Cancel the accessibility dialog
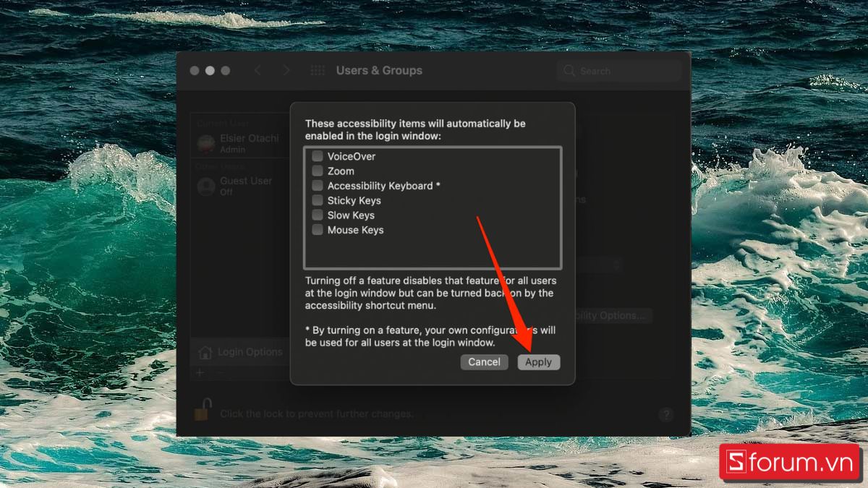 (484, 362)
